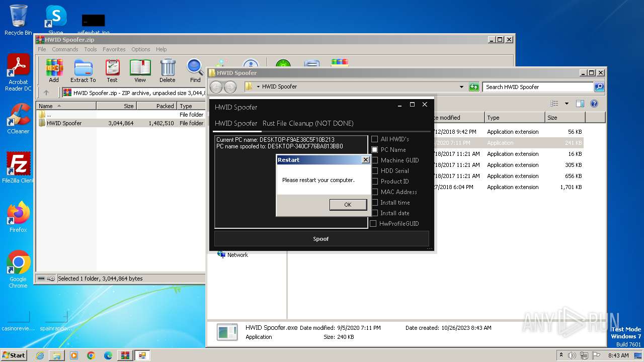This screenshot has width=644, height=362.
Task: Check the MAC Address checkbox
Action: [374, 192]
